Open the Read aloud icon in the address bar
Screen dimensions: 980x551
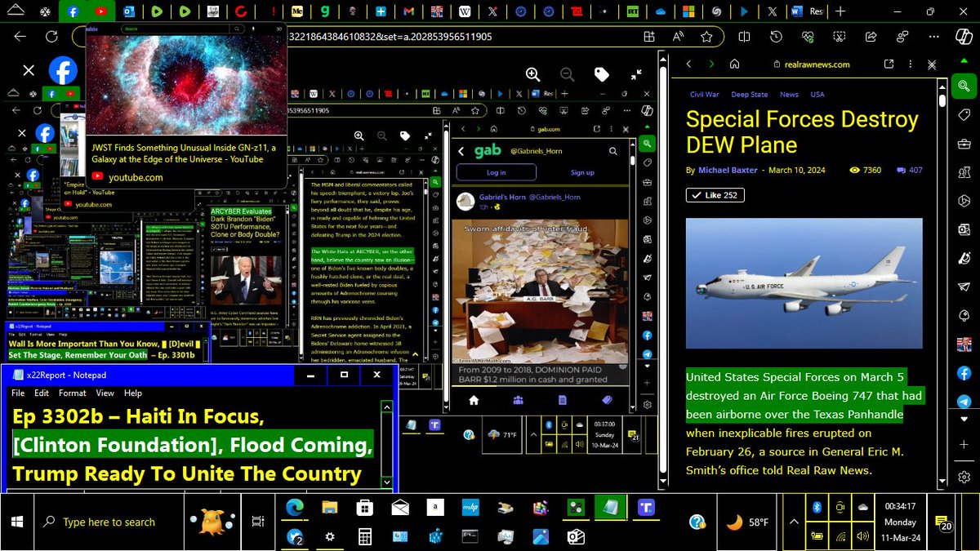click(677, 37)
